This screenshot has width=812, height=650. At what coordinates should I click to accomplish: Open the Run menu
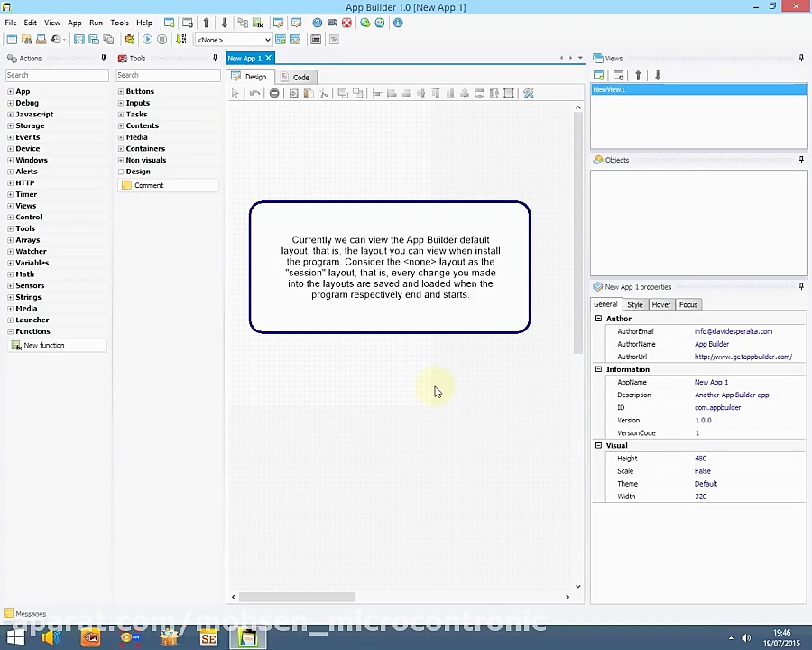pos(96,23)
